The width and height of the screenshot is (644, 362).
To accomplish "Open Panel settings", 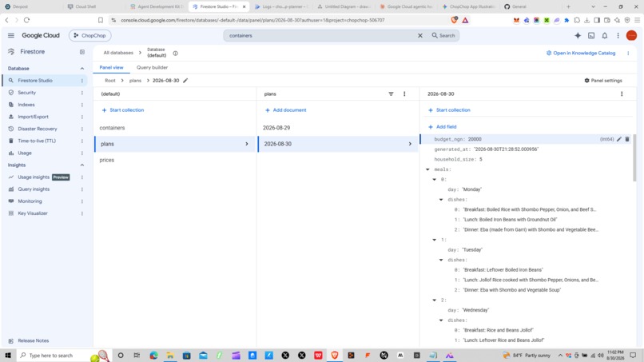I will pyautogui.click(x=603, y=81).
